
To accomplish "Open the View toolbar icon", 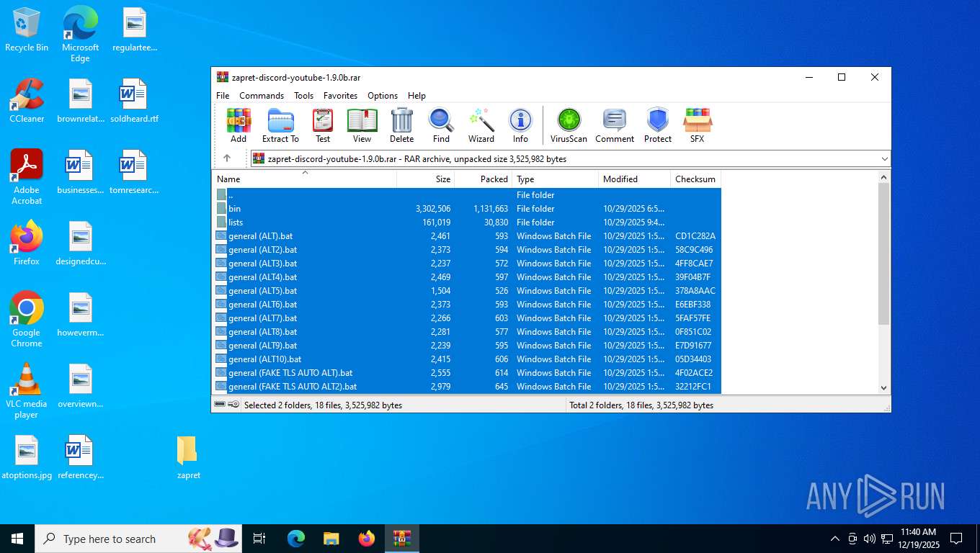I will pyautogui.click(x=362, y=125).
